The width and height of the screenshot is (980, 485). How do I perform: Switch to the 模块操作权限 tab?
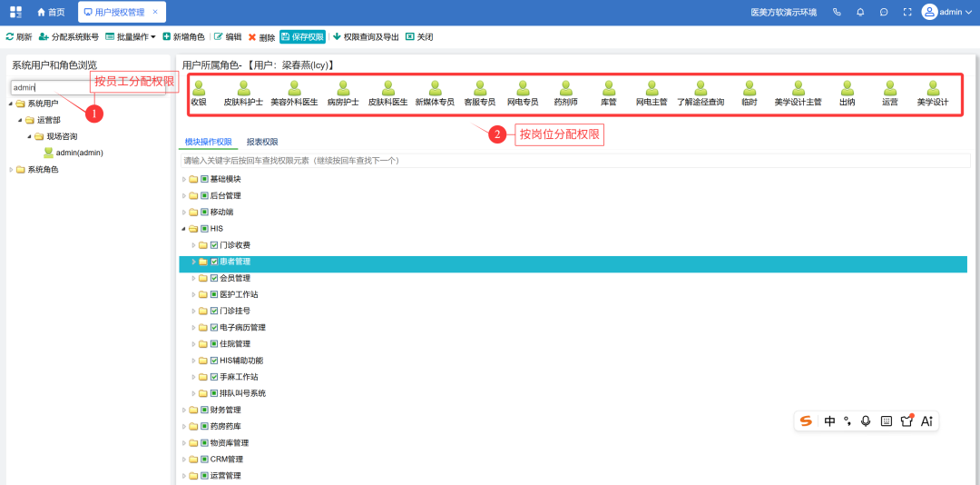tap(208, 142)
